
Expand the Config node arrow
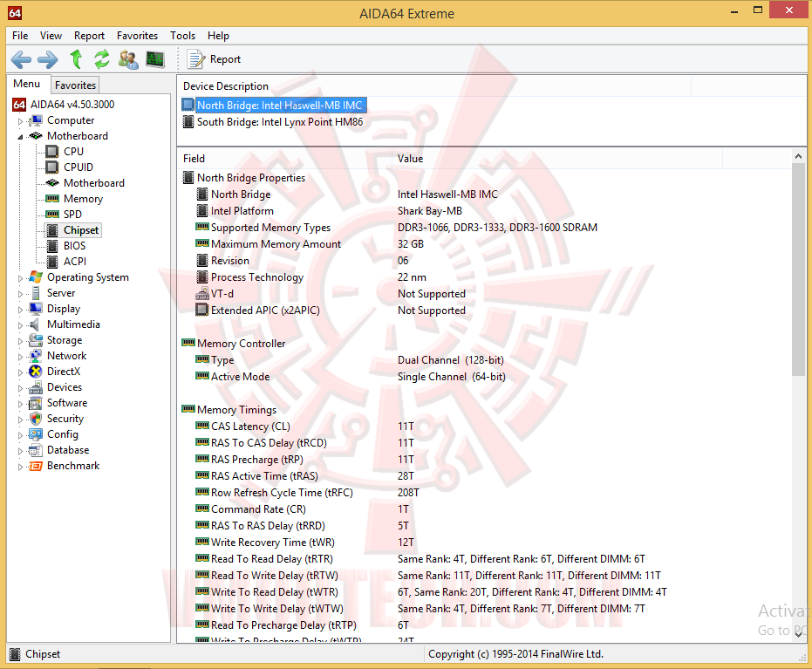click(x=20, y=435)
